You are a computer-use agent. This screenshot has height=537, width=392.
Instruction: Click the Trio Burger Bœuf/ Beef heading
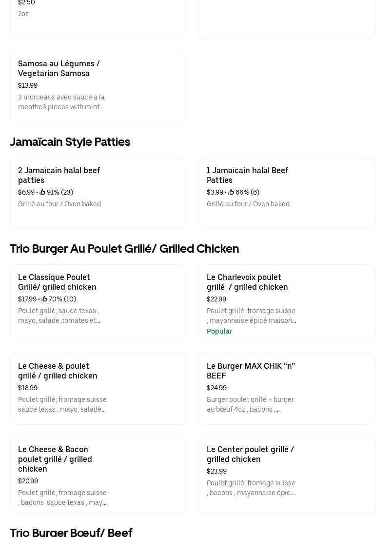71,532
